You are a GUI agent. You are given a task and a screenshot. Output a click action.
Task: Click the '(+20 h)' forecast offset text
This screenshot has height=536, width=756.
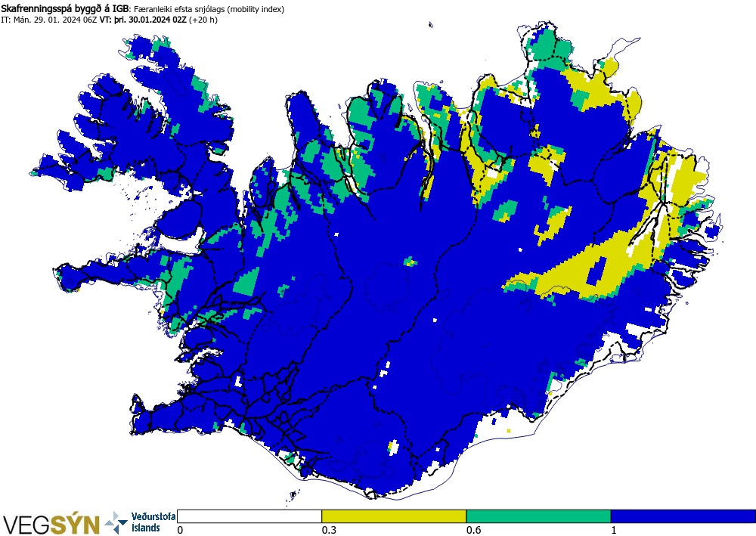(x=203, y=20)
